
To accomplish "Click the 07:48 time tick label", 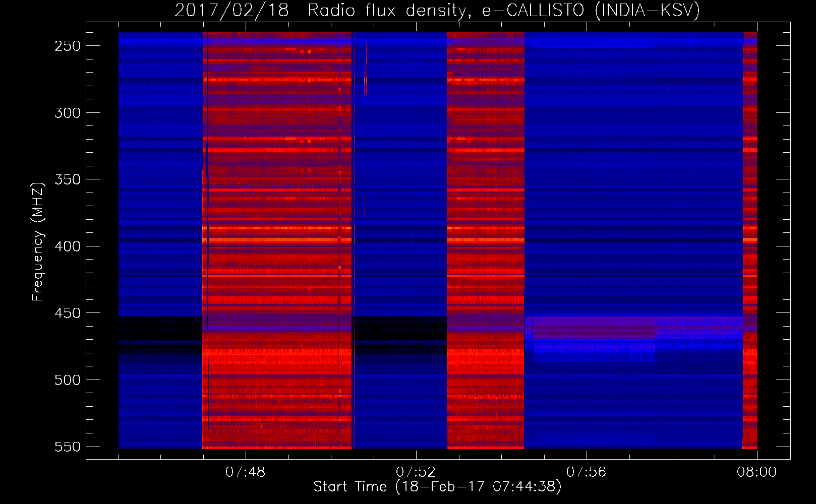I will pyautogui.click(x=245, y=472).
